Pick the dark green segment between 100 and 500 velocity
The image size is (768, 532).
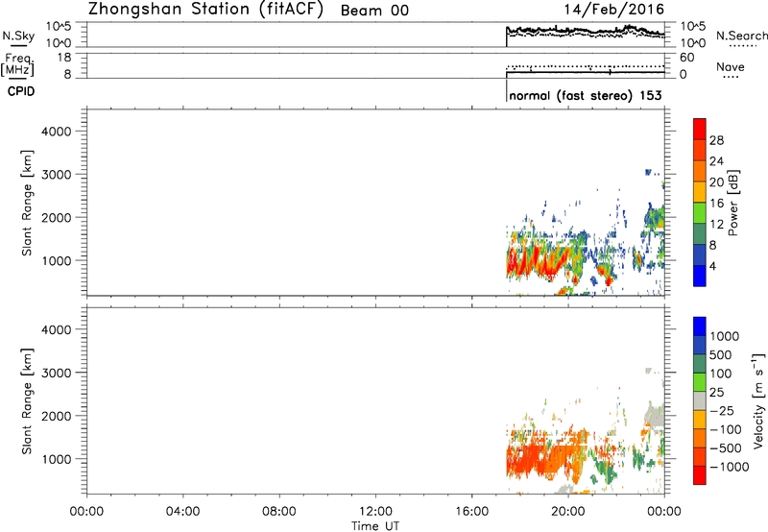(700, 364)
